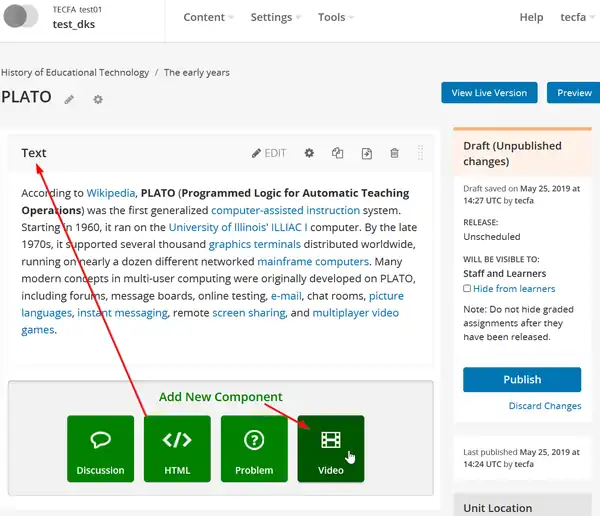
Task: Enable the Hide from learners checkbox
Action: (467, 289)
